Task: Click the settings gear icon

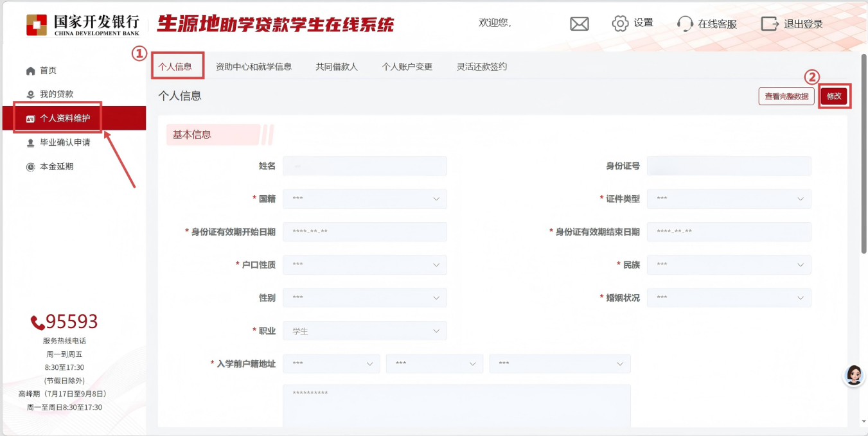Action: (620, 24)
